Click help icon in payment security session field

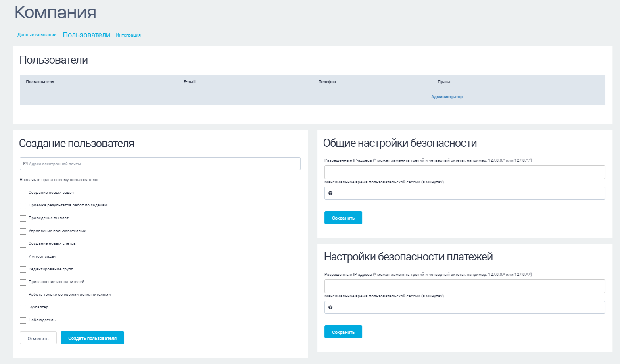330,308
